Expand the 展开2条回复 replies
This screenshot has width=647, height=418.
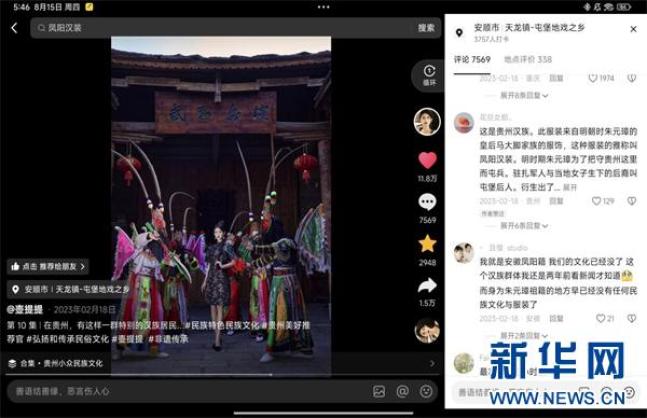point(519,335)
